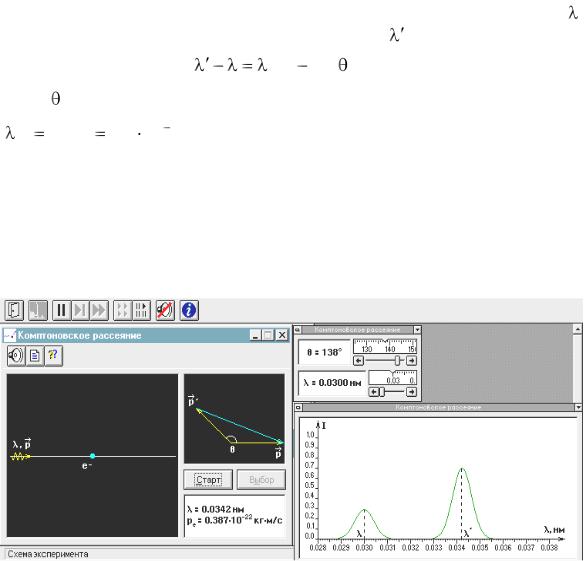Click the right-pane scrollbar up arrow

[x=578, y=330]
